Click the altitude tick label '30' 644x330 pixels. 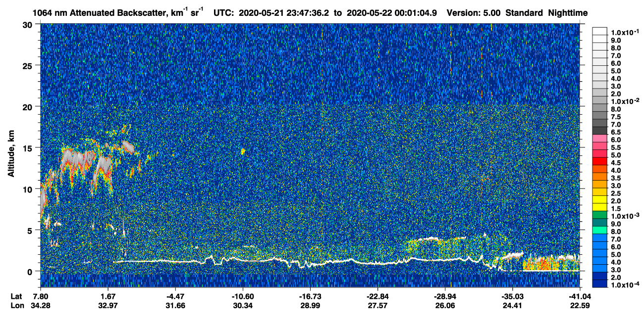(29, 24)
